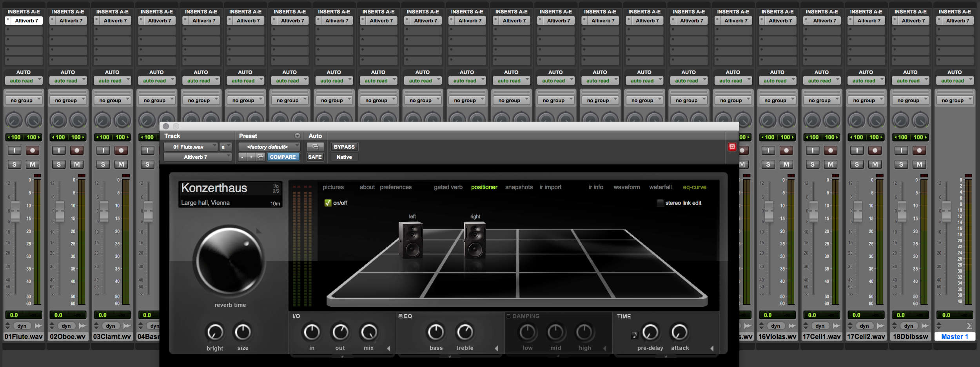Enable the stereo link edit checkbox
This screenshot has height=367, width=980.
click(660, 203)
